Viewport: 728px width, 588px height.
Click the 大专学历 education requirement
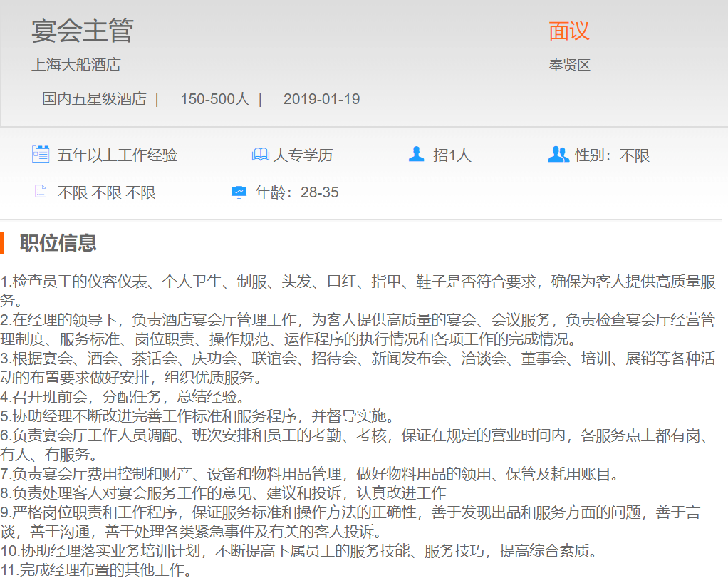[303, 155]
